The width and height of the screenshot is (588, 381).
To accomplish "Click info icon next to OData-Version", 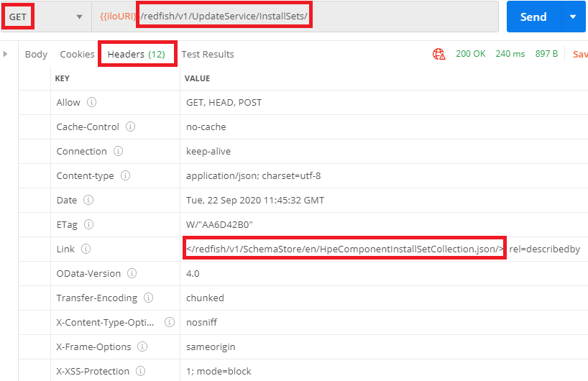I will click(x=132, y=273).
